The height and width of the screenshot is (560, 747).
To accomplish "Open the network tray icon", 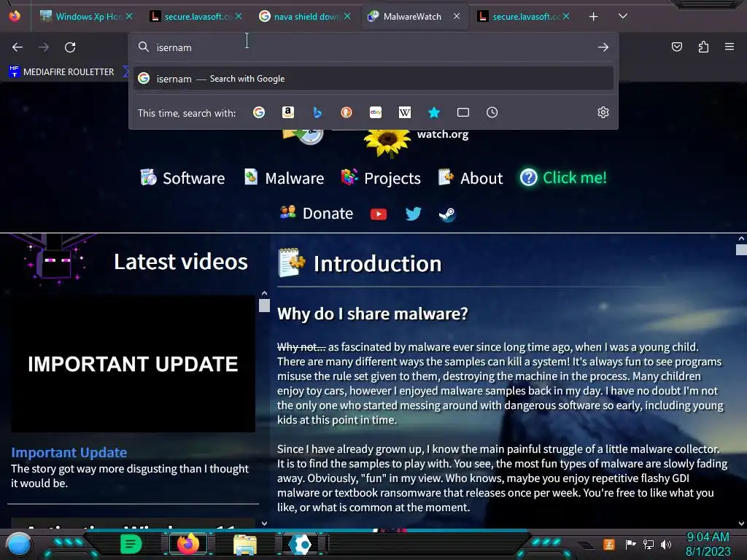I will tap(649, 544).
